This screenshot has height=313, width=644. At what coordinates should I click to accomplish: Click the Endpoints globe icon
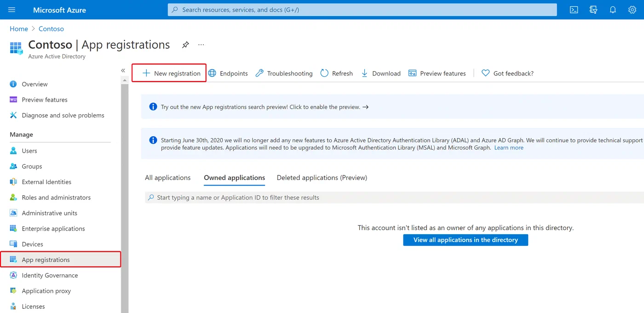[x=212, y=73]
